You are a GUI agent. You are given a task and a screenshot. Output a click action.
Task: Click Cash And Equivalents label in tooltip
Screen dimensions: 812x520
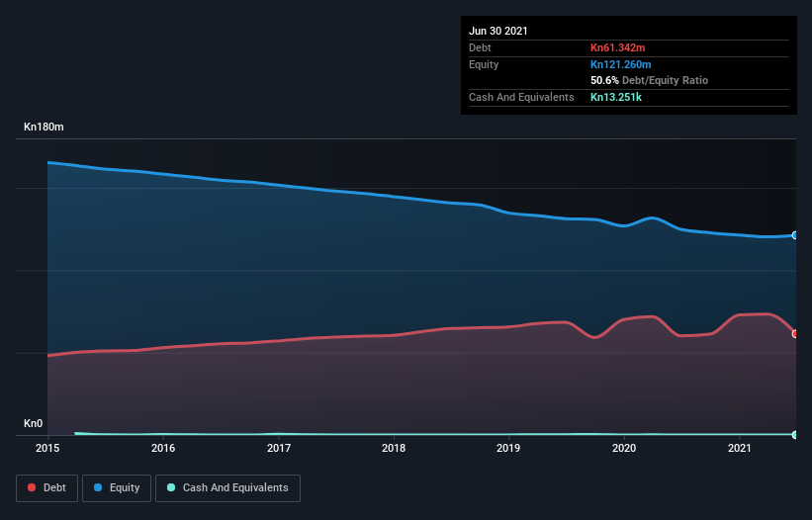(x=521, y=97)
